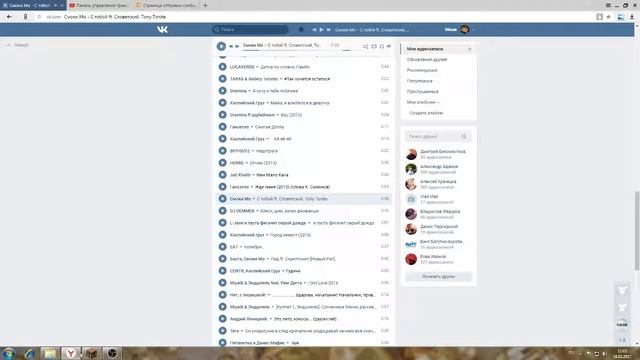Viewport: 640px width, 360px height.
Task: Expand the Мои альбомы list
Action: pyautogui.click(x=423, y=102)
